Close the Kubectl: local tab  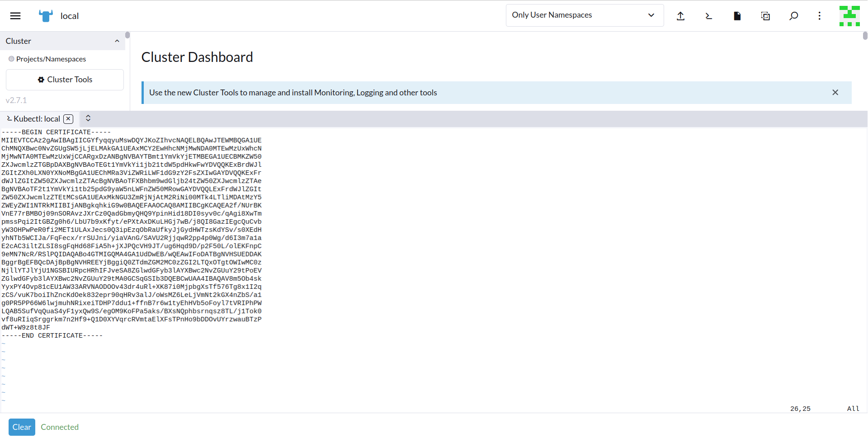pos(68,119)
